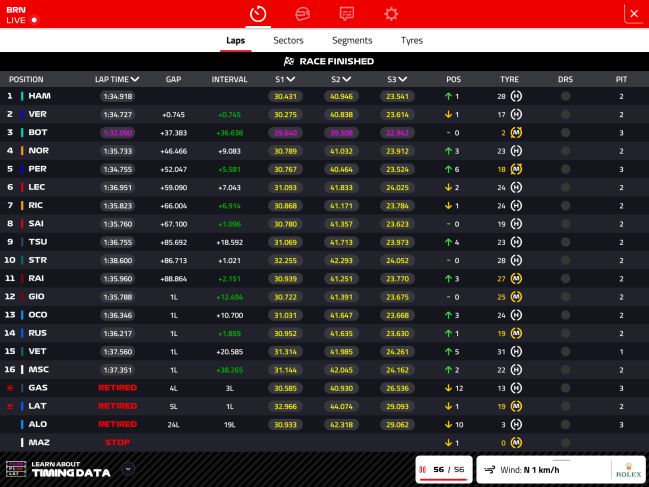Click the Rolex sponsor logo

click(x=627, y=469)
